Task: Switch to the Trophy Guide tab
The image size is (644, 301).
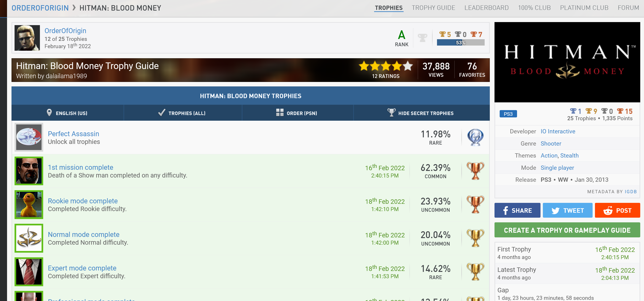Action: click(433, 8)
